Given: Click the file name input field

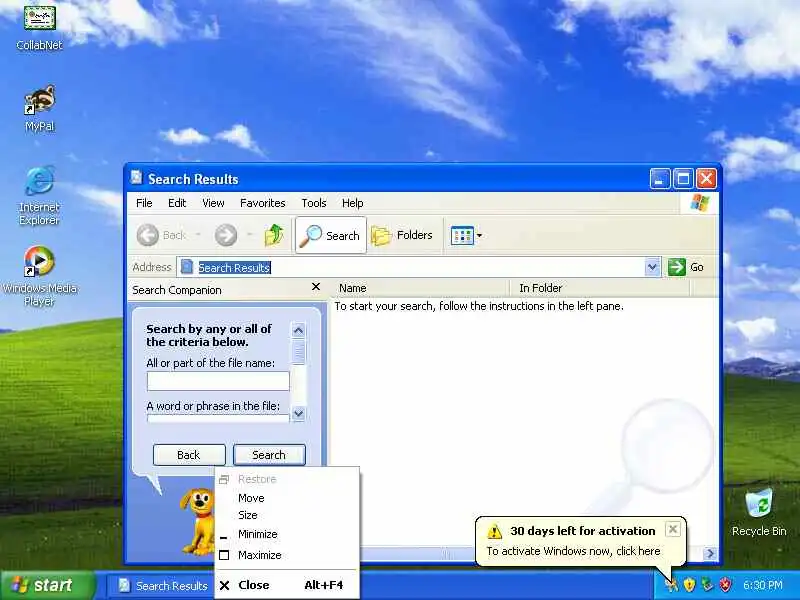Looking at the screenshot, I should (218, 381).
